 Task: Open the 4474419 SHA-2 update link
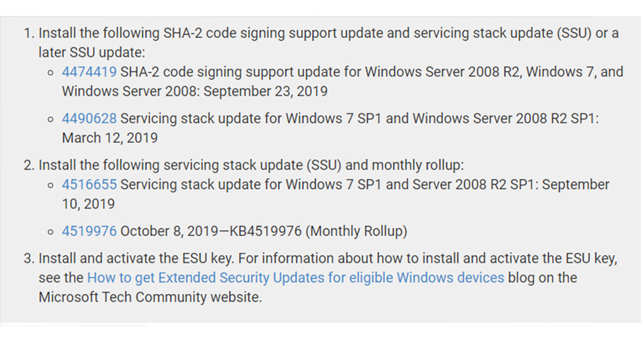89,72
